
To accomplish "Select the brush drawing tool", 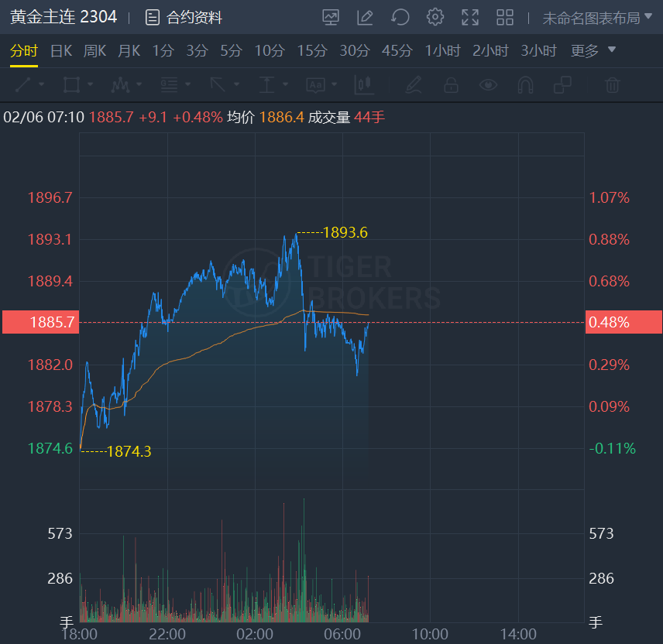I will tap(414, 84).
